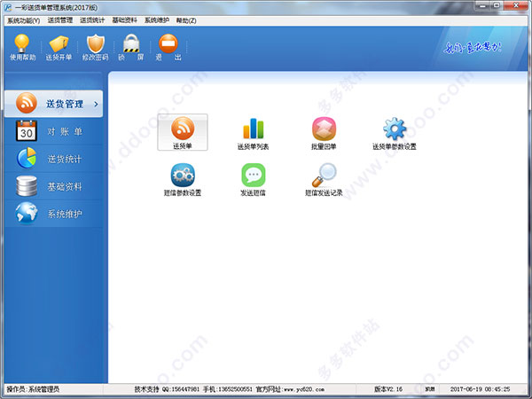This screenshot has width=532, height=399.
Task: Click 操作员:系统管理员 status text
Action: click(34, 389)
